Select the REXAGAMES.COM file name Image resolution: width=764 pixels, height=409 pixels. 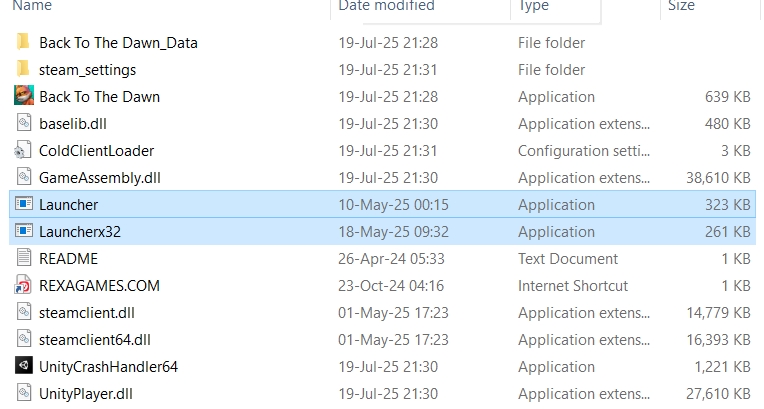(99, 286)
